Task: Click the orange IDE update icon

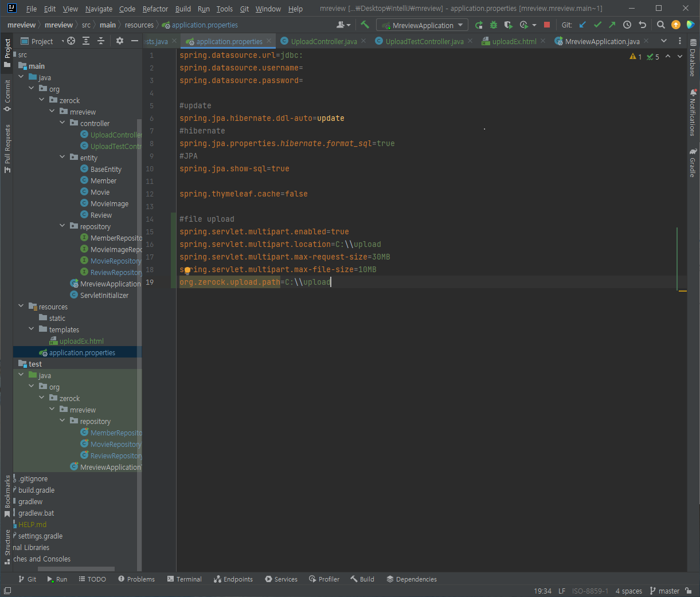Action: click(x=676, y=25)
